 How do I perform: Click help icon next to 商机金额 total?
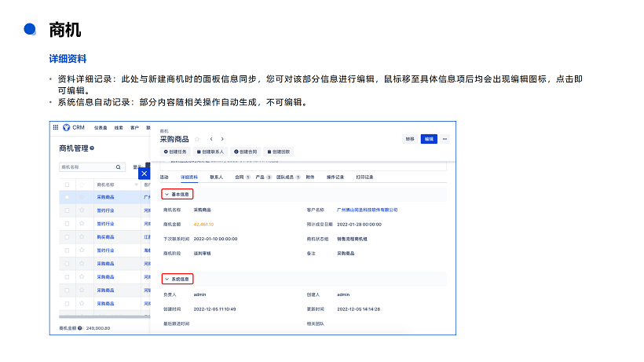pyautogui.click(x=80, y=328)
